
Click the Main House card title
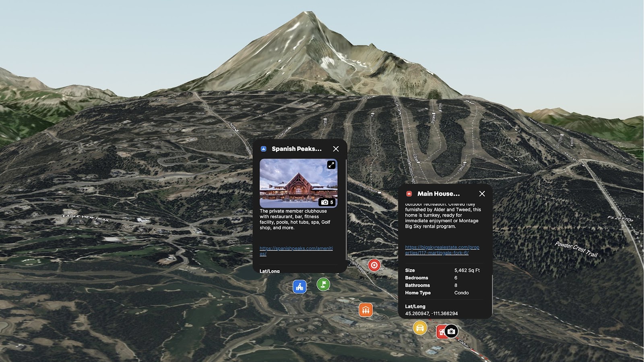(x=438, y=194)
